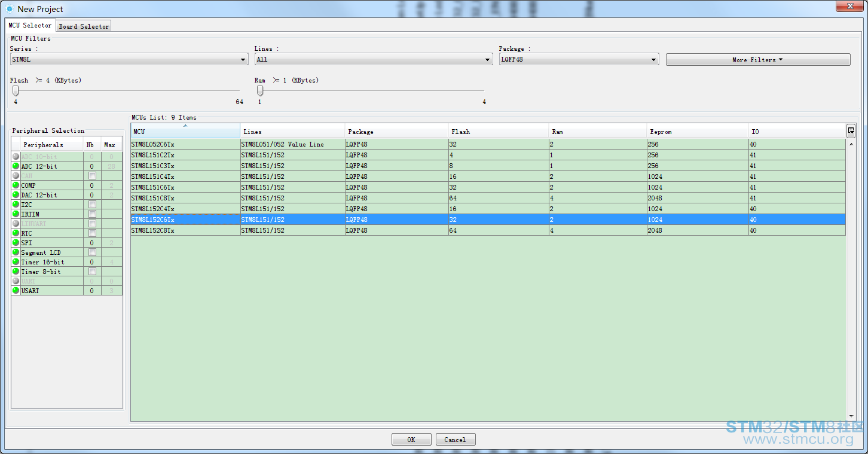Click the green status dot beside Segment LCD
The image size is (868, 454).
(16, 252)
